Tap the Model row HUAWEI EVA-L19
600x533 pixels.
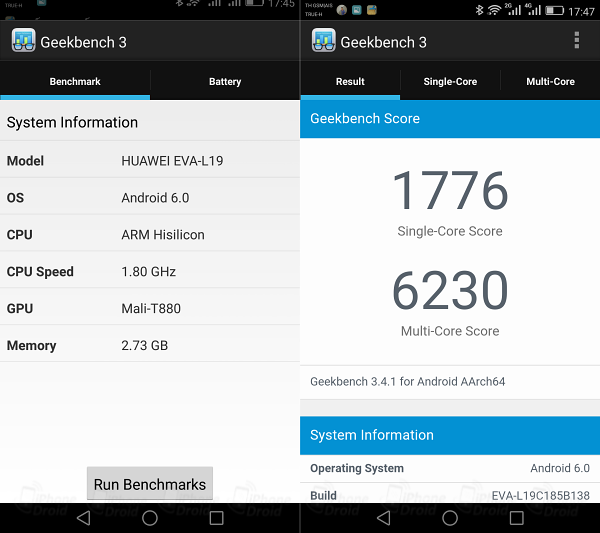tap(150, 161)
